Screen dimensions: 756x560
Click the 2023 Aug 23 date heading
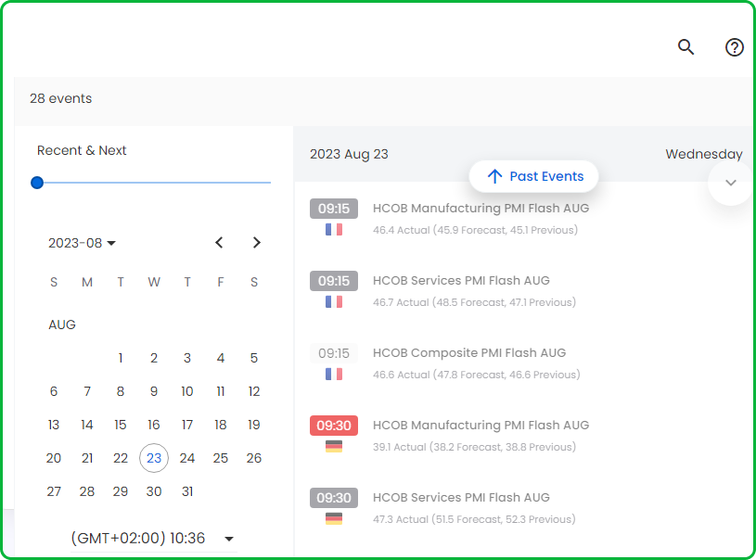[x=350, y=154]
